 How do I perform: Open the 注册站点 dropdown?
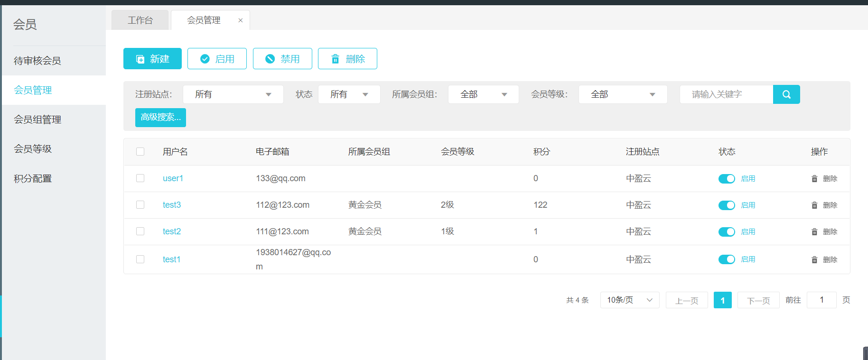click(x=233, y=94)
